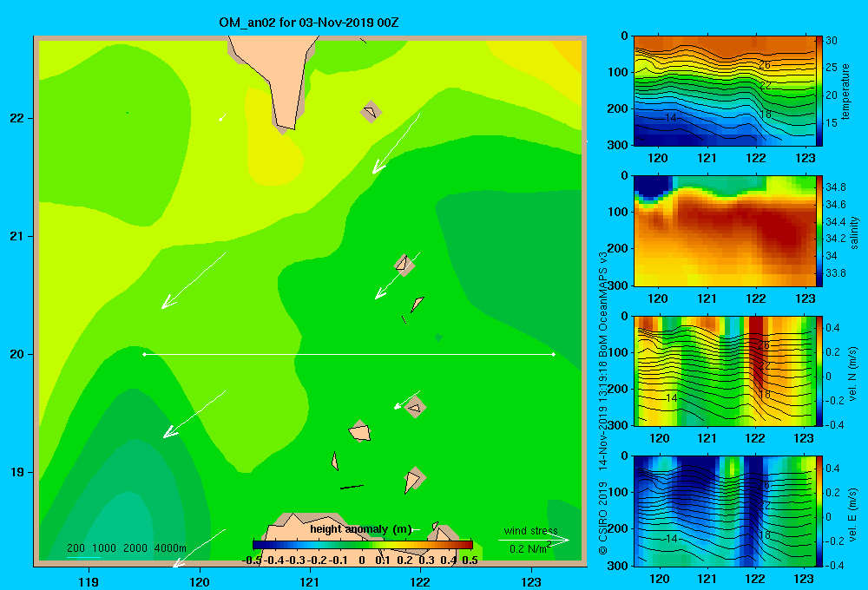
Task: Click the wind arrow just east of Taiwan's tip
Action: tap(396, 144)
